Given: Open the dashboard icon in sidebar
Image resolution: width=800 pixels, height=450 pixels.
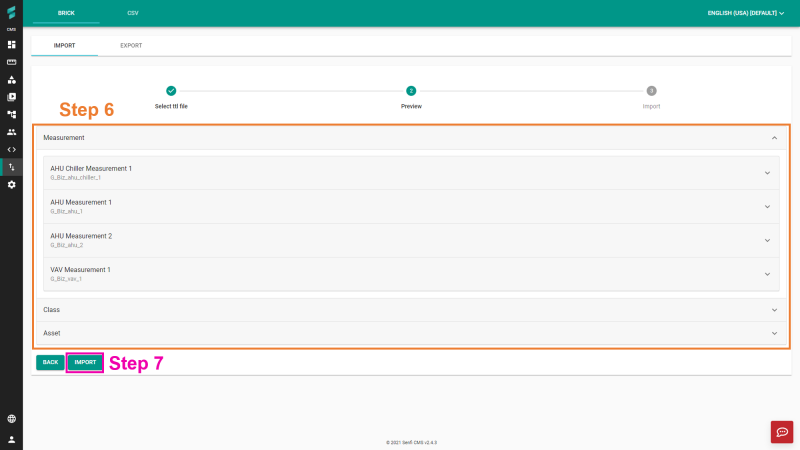Looking at the screenshot, I should 11,44.
